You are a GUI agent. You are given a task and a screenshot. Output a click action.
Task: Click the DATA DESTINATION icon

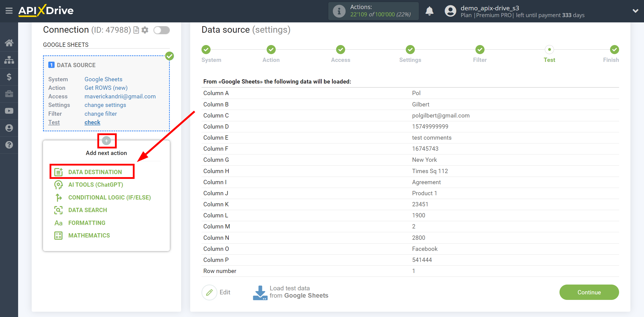click(x=58, y=171)
